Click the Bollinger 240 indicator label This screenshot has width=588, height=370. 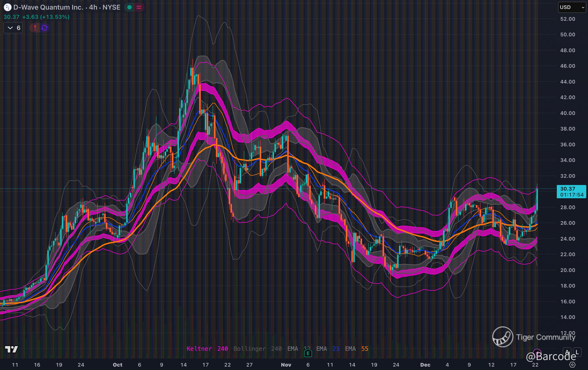tap(257, 348)
